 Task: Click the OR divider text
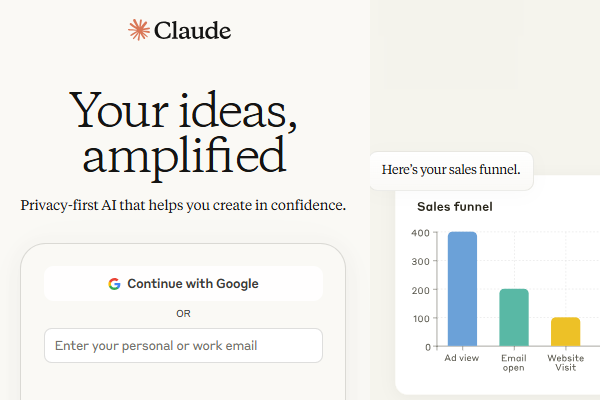tap(183, 313)
